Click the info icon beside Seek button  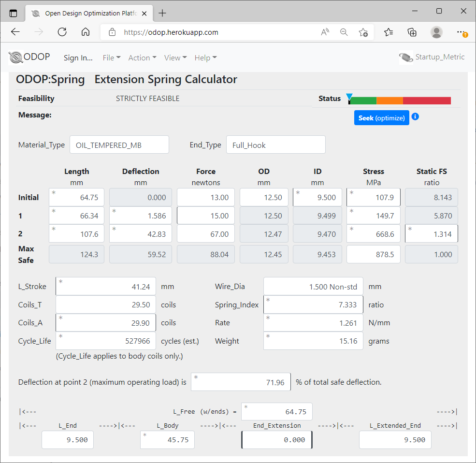coord(415,117)
